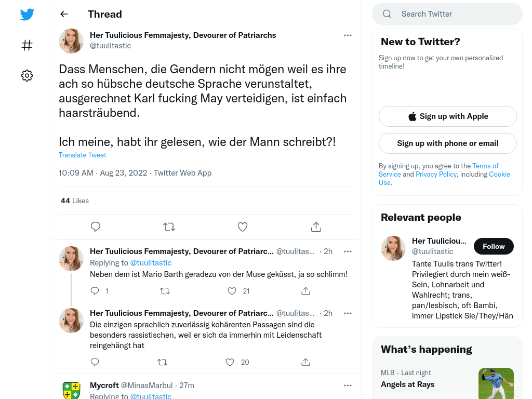Go back using the Thread arrow
This screenshot has width=532, height=399.
pos(64,14)
